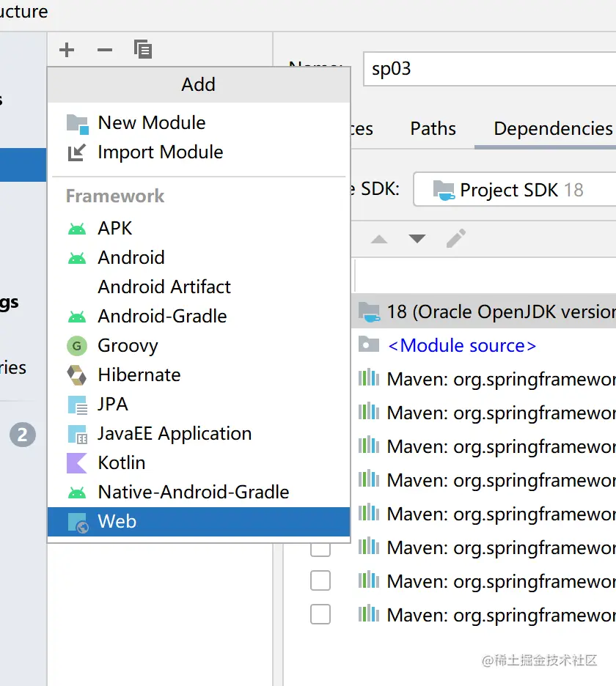Viewport: 616px width, 686px height.
Task: Click the move up arrow
Action: pyautogui.click(x=379, y=239)
